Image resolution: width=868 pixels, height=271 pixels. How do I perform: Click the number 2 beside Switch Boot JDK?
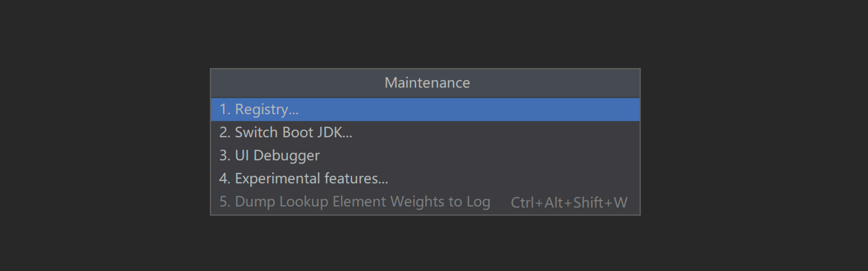tap(224, 133)
